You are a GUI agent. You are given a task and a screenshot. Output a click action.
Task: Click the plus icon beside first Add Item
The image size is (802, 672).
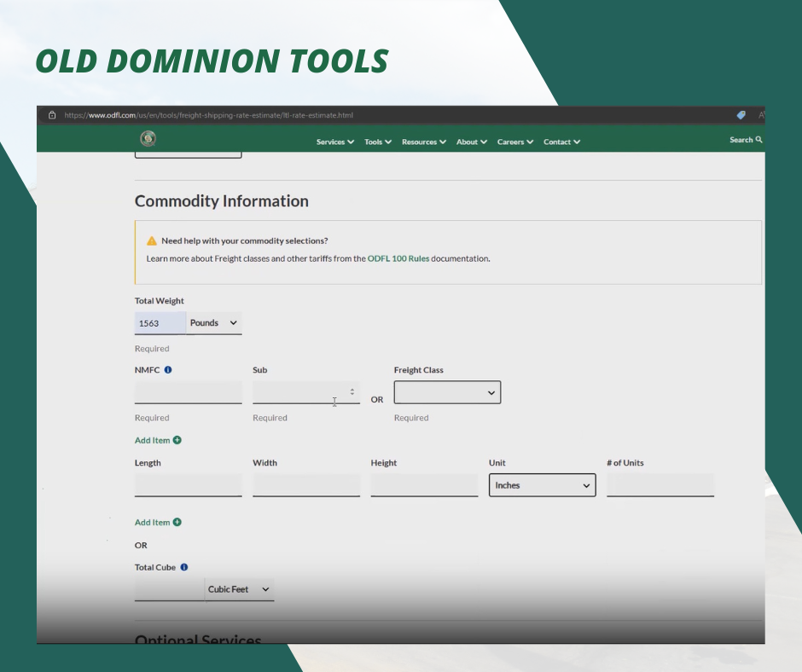[x=177, y=440]
